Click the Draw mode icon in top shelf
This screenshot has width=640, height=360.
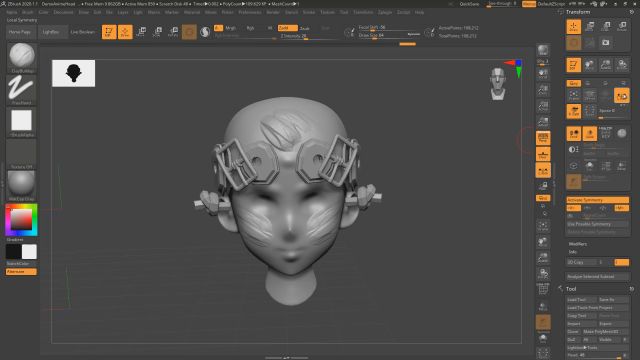pos(125,32)
